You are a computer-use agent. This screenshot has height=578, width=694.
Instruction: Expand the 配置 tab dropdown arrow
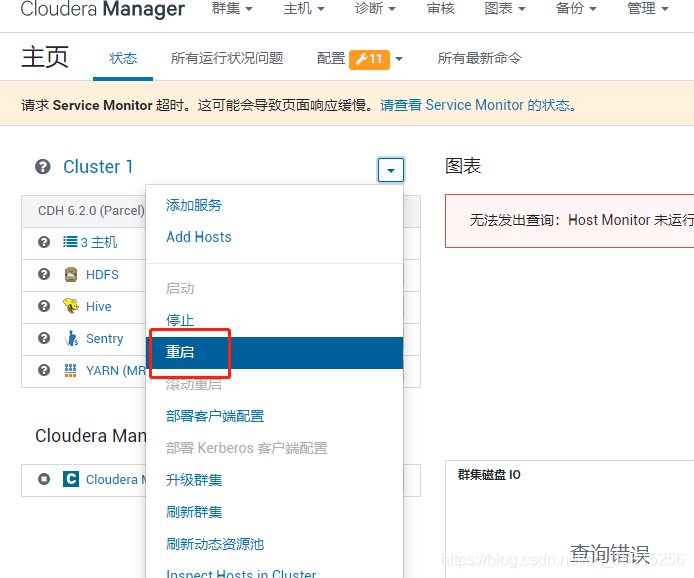click(x=399, y=59)
